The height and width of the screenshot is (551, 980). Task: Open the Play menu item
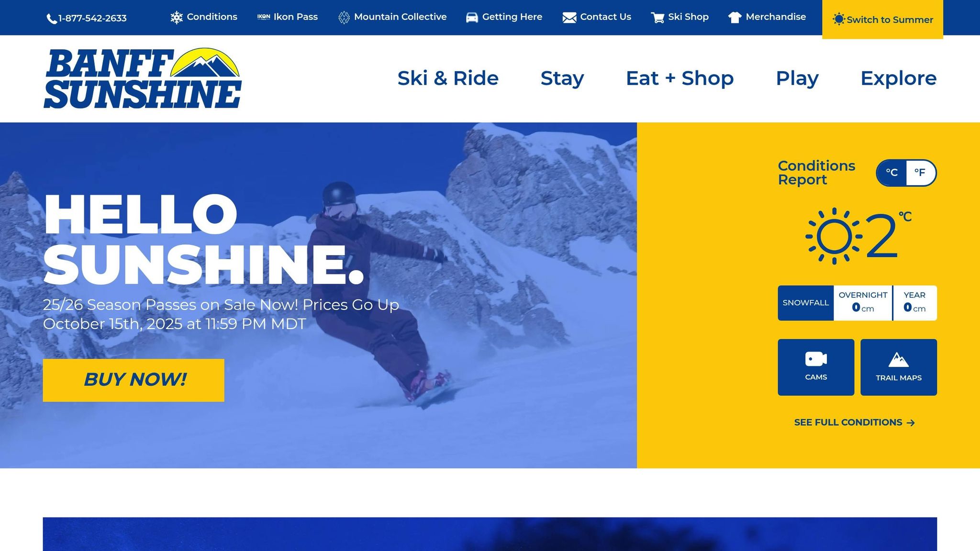[797, 78]
